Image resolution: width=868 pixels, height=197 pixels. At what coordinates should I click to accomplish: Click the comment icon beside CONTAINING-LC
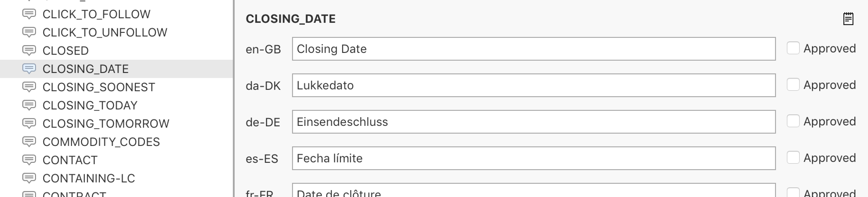tap(29, 178)
